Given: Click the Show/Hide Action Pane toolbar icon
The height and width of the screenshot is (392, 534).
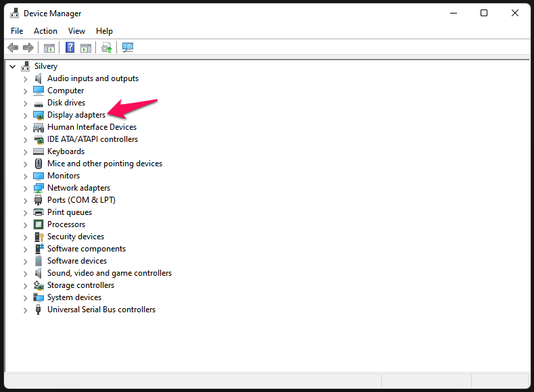Looking at the screenshot, I should pyautogui.click(x=85, y=48).
